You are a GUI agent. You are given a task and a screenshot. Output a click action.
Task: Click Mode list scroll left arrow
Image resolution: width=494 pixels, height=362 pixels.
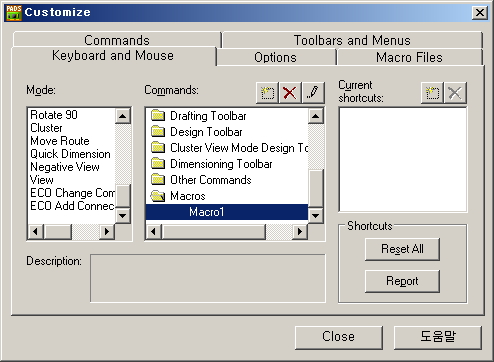point(36,231)
